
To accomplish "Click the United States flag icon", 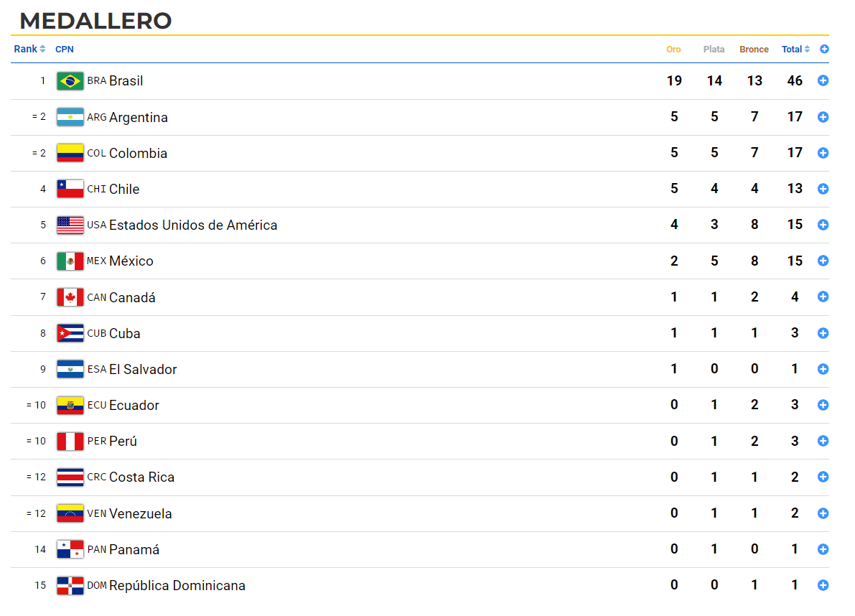I will click(70, 225).
